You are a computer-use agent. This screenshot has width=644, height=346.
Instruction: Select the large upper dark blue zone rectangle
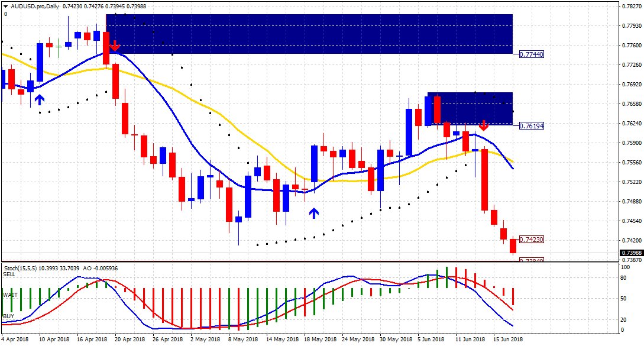(309, 34)
